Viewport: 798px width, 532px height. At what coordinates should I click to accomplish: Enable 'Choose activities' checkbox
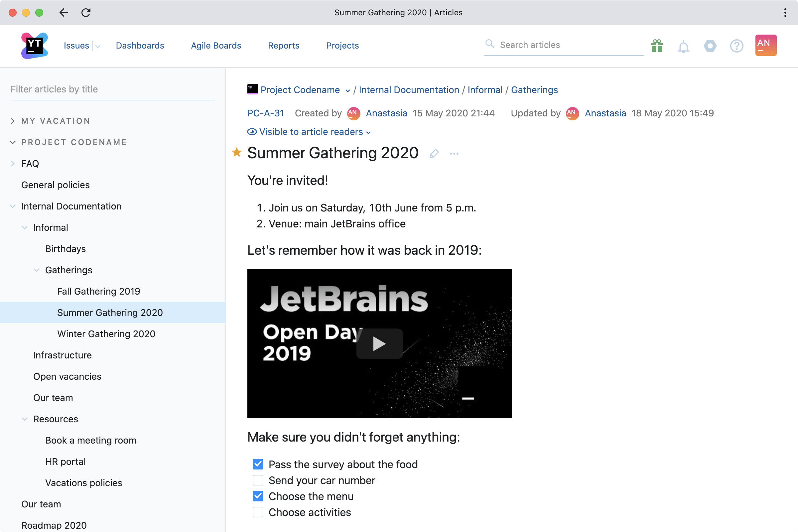coord(258,512)
